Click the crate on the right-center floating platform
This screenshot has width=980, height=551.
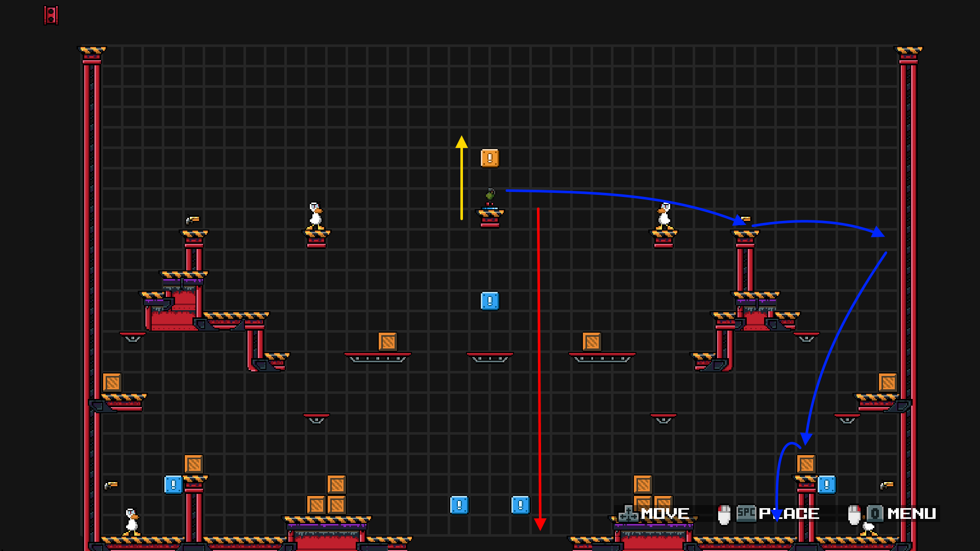pos(592,342)
